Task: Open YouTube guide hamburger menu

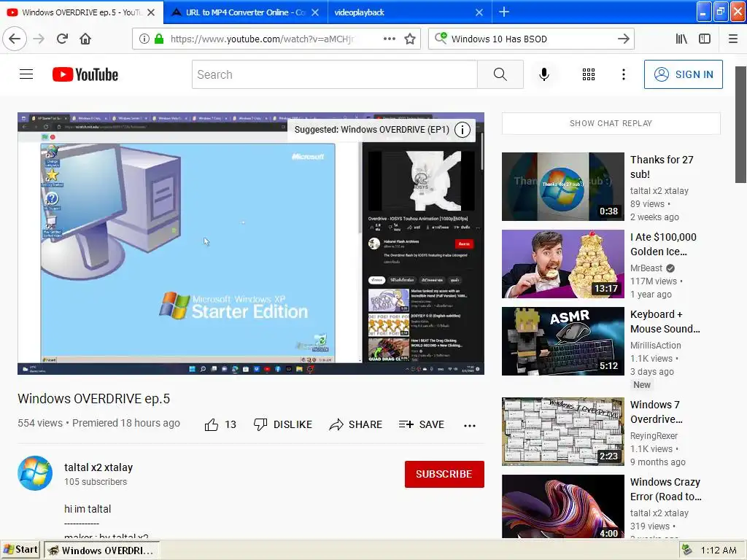Action: (x=26, y=74)
